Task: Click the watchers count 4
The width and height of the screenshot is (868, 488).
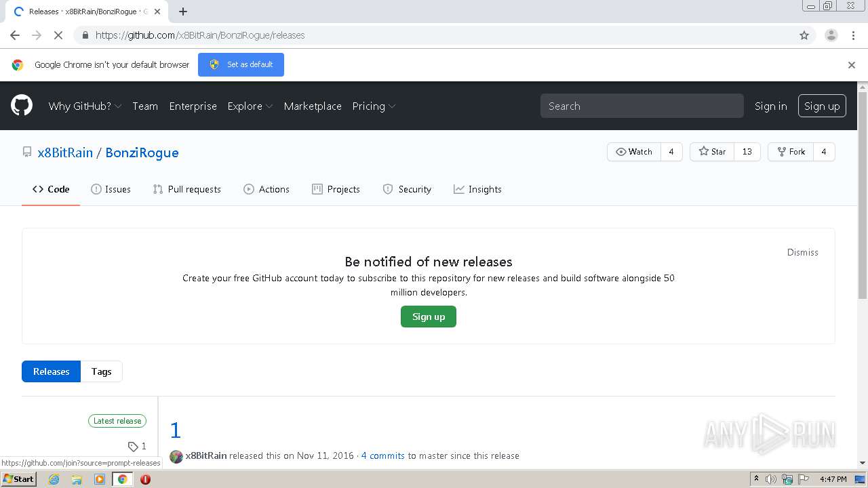Action: [x=671, y=152]
